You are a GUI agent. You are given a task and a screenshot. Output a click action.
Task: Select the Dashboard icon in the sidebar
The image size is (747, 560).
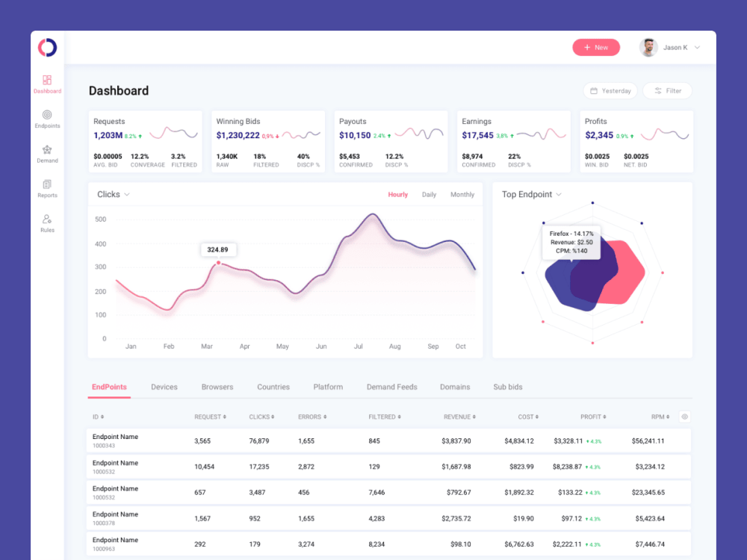click(47, 80)
